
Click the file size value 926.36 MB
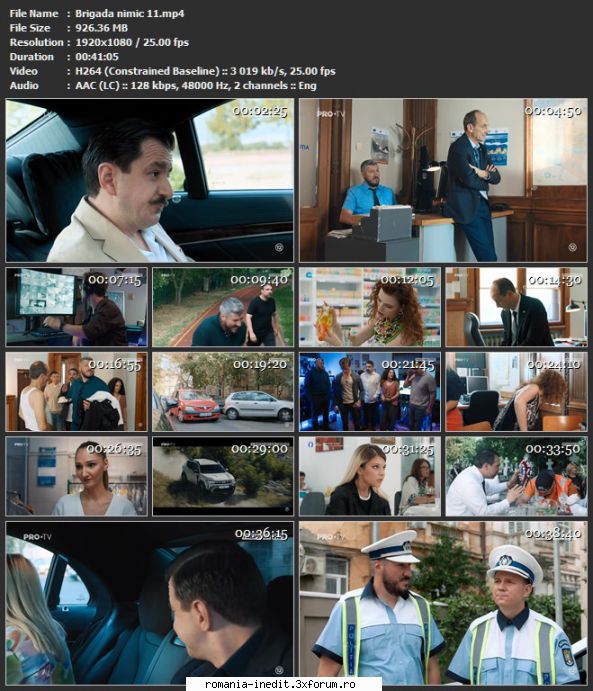pyautogui.click(x=101, y=28)
